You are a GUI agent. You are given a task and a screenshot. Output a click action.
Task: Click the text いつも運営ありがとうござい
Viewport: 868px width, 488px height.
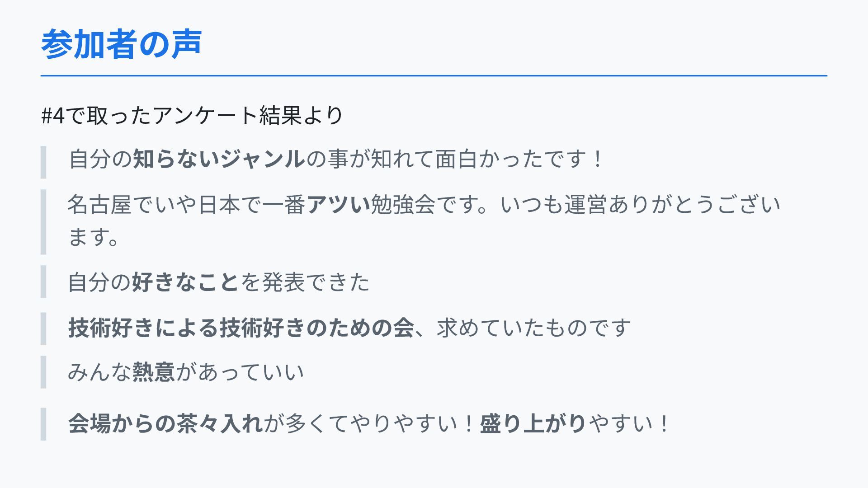(x=641, y=205)
